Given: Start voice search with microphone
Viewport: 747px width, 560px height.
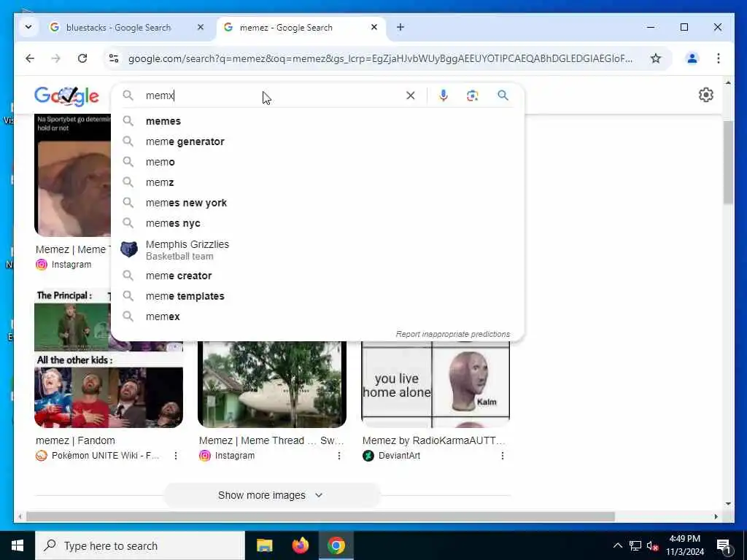Looking at the screenshot, I should 443,96.
